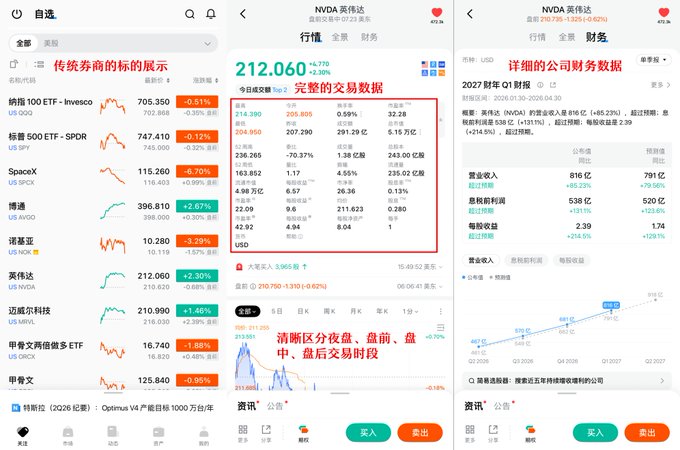680x450 pixels.
Task: Open 更多 grid icon on the 行情 screen
Action: tap(243, 433)
